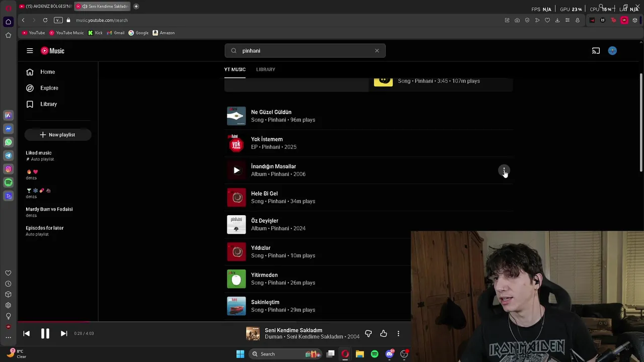Click the red song progress bar
Screen dimensions: 644x362
click(54, 322)
